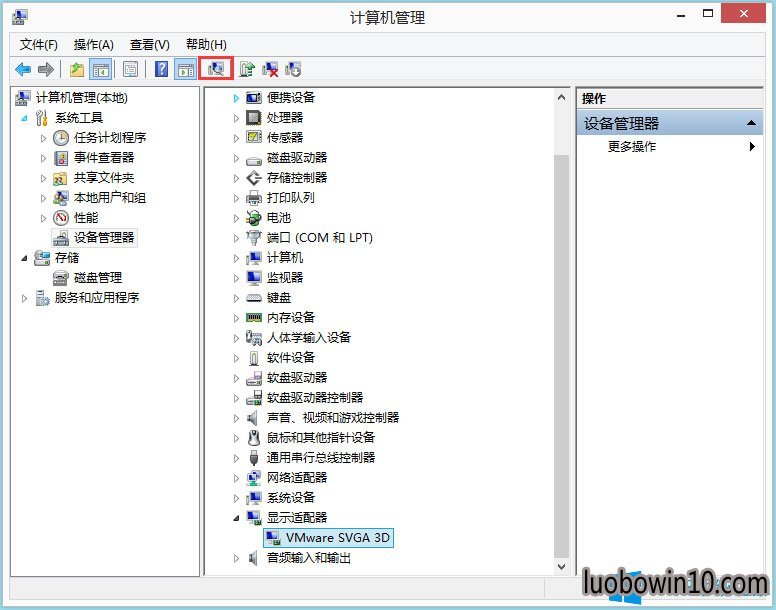
Task: Maximize the 计算机管理 window
Action: point(708,14)
